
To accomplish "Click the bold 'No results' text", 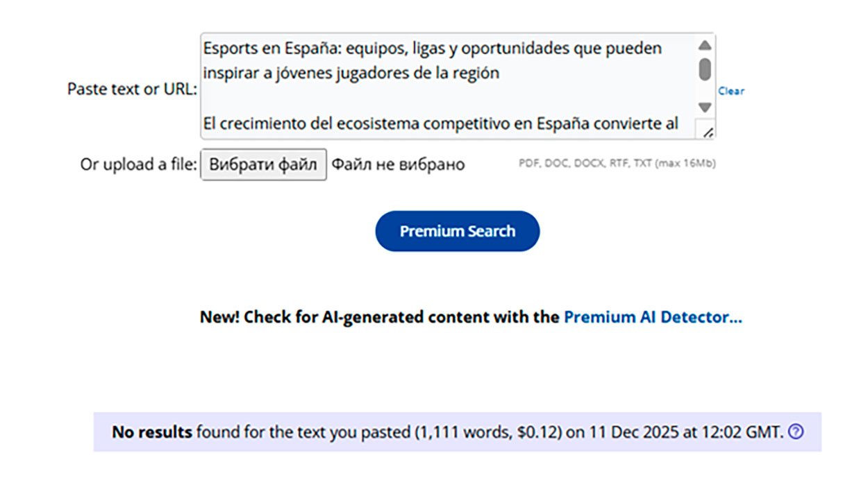I will pyautogui.click(x=152, y=432).
